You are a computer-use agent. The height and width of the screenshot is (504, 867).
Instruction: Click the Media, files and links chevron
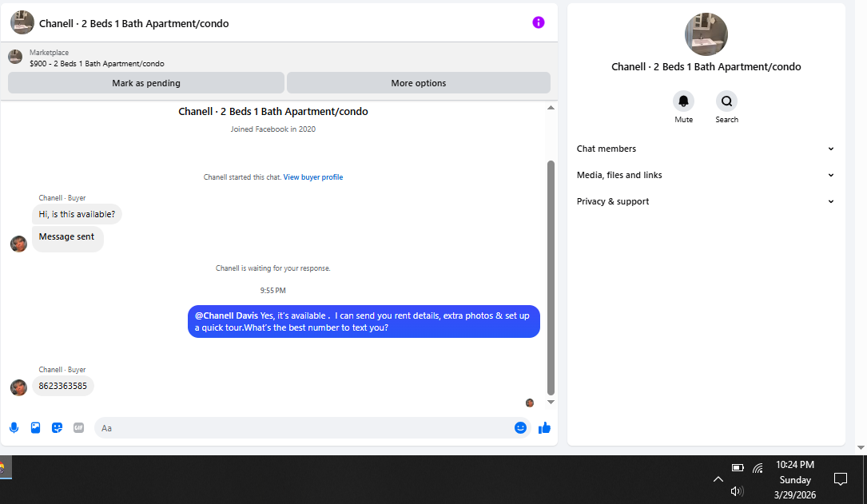830,175
